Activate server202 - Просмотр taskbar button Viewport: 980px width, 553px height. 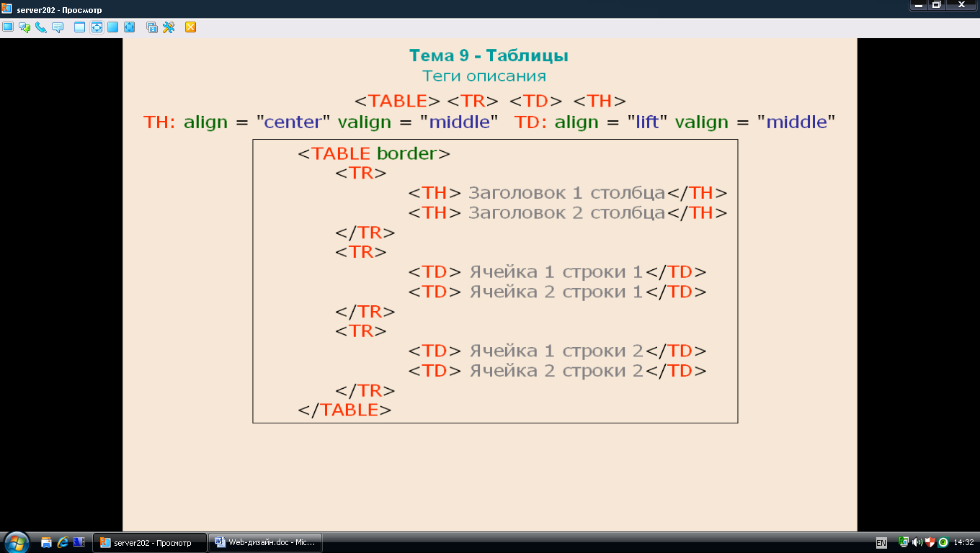click(150, 542)
